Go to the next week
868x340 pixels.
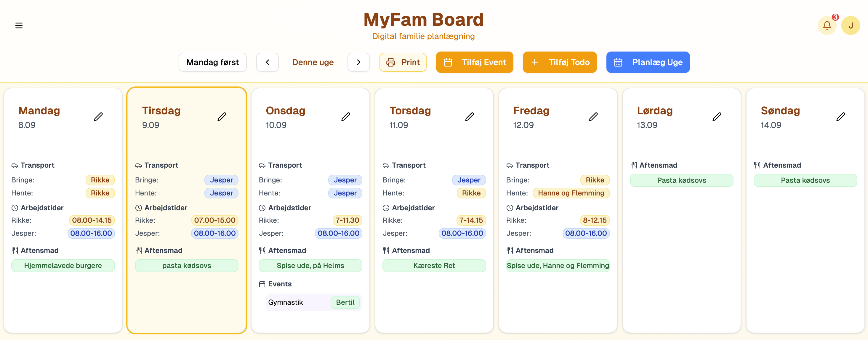358,62
